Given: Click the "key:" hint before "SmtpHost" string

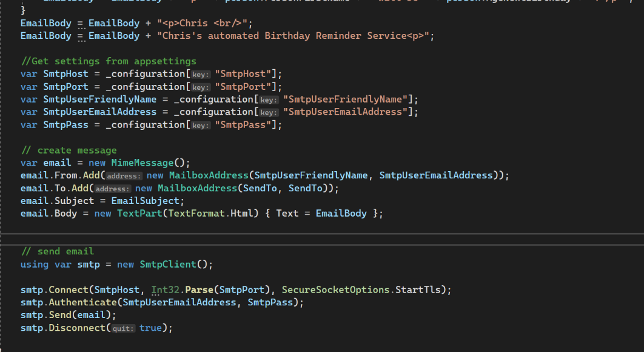Looking at the screenshot, I should point(201,74).
